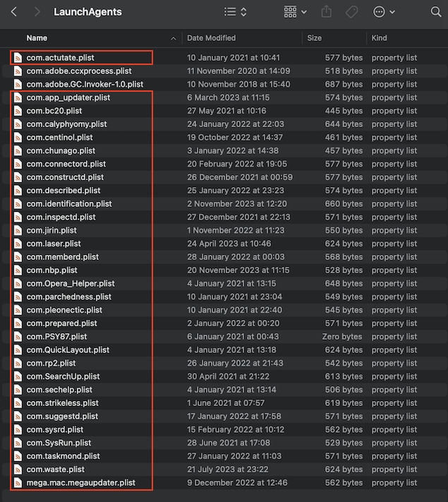This screenshot has width=448, height=502.
Task: Click file icon of com.identification.plist
Action: (18, 204)
